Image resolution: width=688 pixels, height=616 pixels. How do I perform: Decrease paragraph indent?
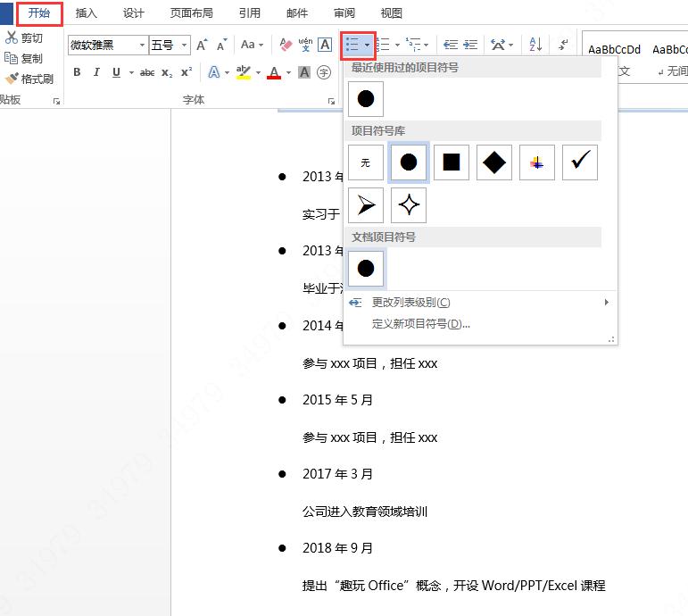pos(451,45)
